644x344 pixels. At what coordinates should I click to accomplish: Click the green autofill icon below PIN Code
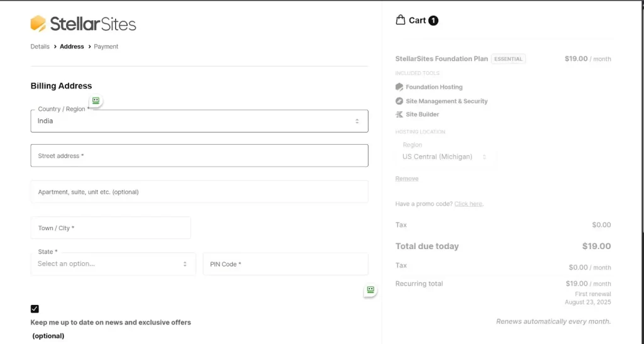[x=370, y=290]
